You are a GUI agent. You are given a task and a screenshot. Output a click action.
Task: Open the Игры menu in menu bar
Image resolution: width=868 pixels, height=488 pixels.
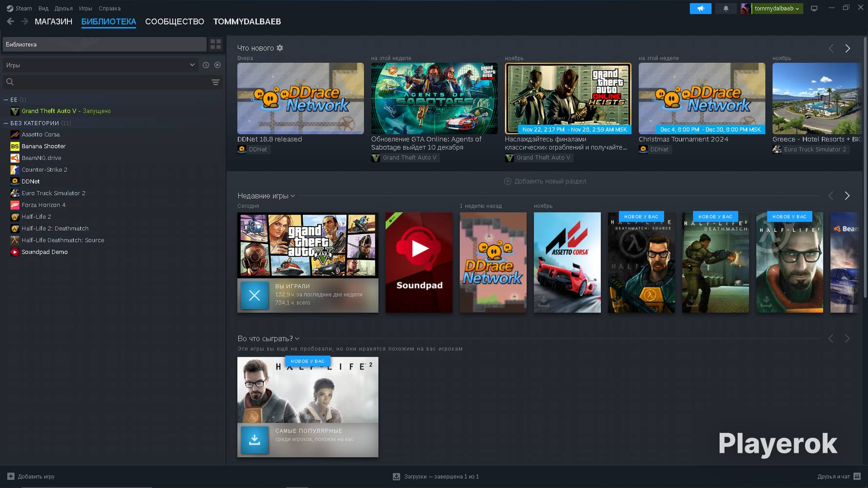[x=85, y=8]
